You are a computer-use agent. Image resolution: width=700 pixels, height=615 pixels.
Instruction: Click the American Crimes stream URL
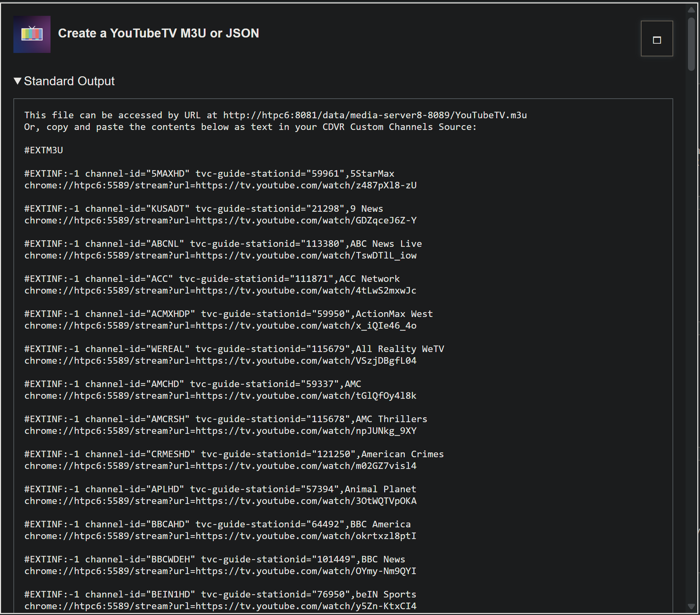(220, 466)
